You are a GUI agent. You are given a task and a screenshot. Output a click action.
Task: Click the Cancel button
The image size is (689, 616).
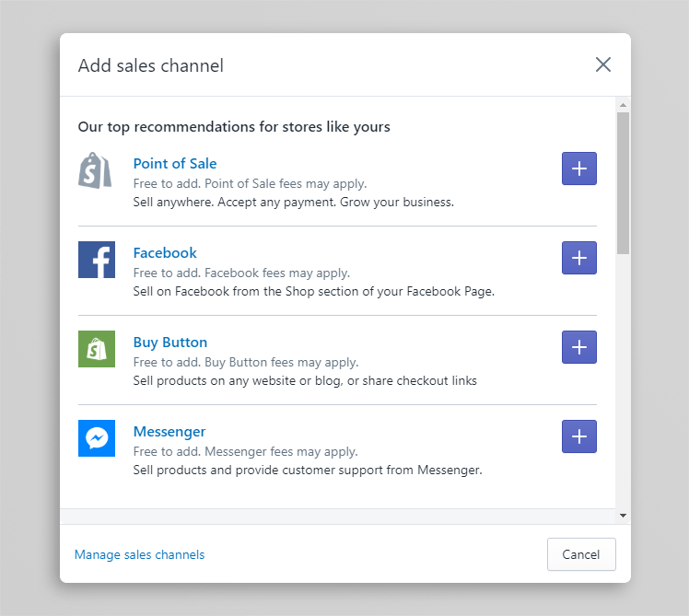581,554
